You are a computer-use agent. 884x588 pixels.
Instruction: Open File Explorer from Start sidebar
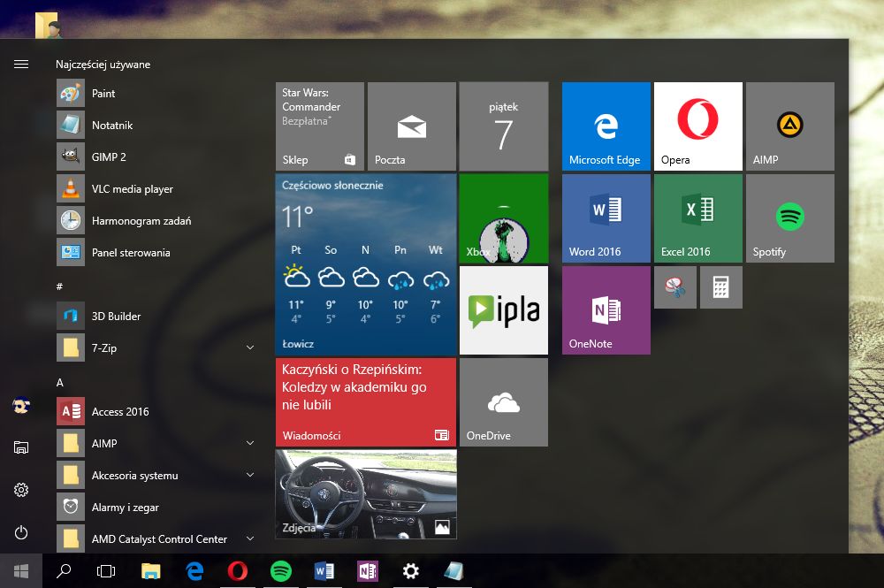(x=21, y=447)
